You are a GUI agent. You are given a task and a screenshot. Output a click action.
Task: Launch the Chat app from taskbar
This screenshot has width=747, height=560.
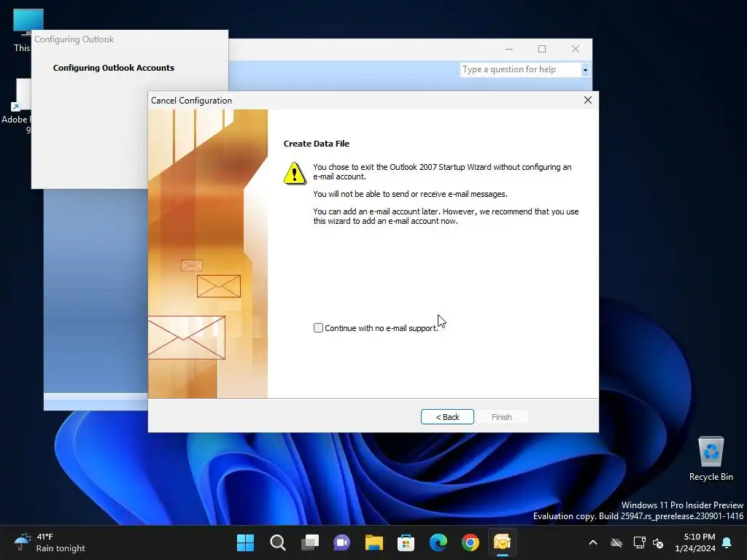(x=341, y=542)
